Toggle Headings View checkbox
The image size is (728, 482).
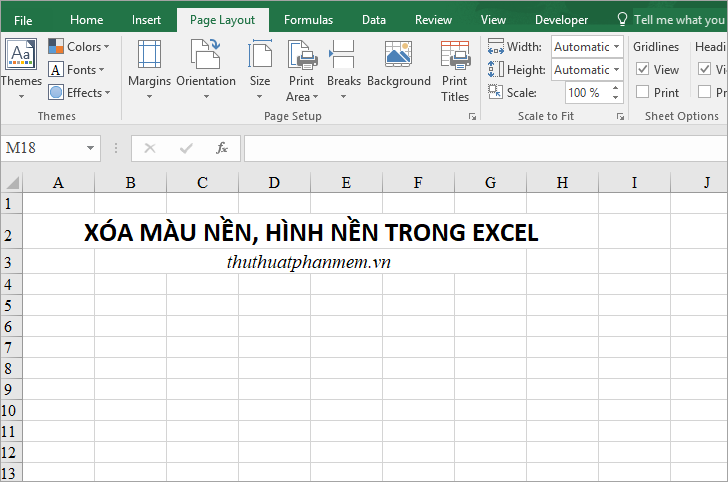point(705,69)
